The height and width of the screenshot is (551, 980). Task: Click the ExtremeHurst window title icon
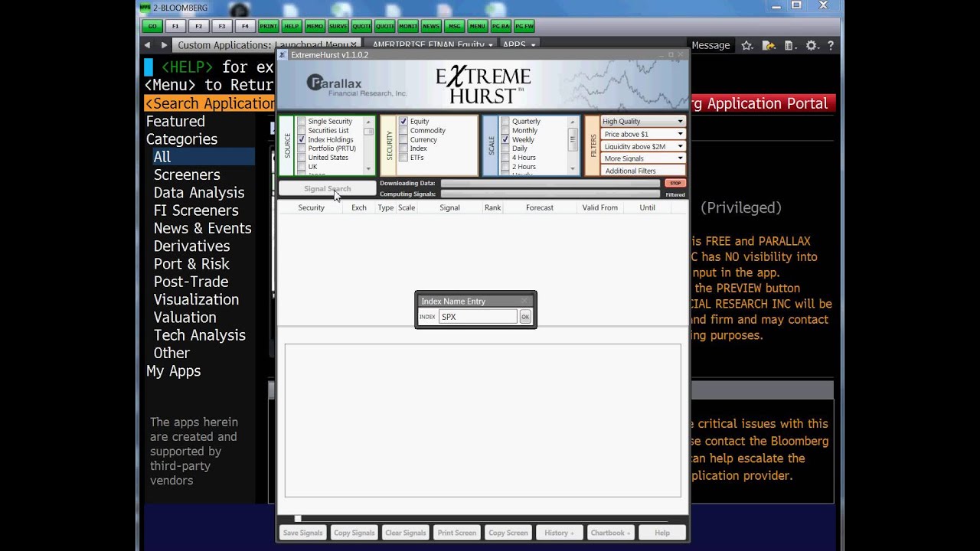tap(283, 55)
